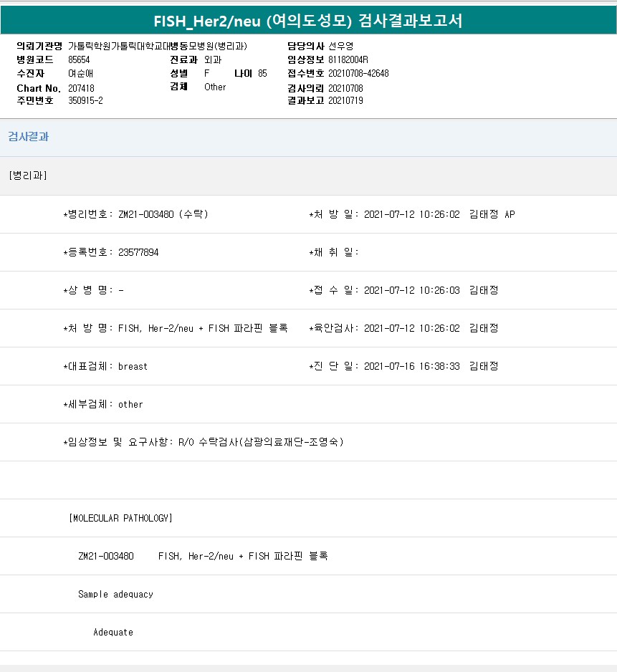Click the Sample adequacy label
This screenshot has width=617, height=672.
115,595
